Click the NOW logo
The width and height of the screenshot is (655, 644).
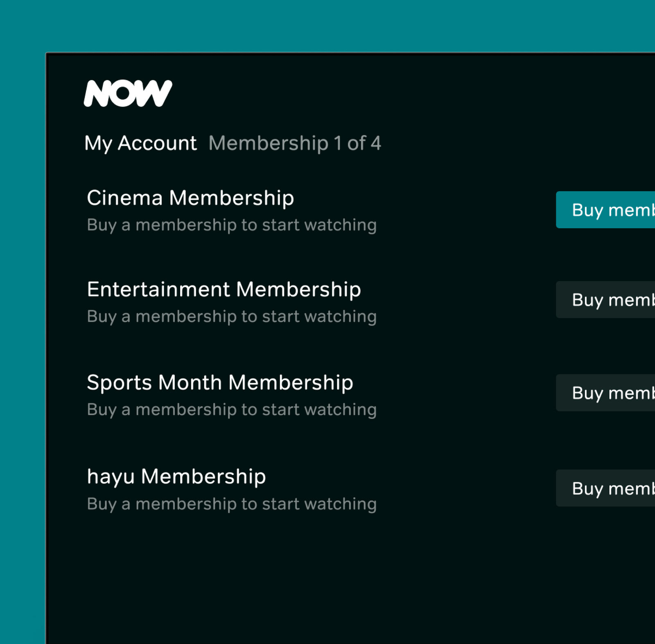point(128,93)
